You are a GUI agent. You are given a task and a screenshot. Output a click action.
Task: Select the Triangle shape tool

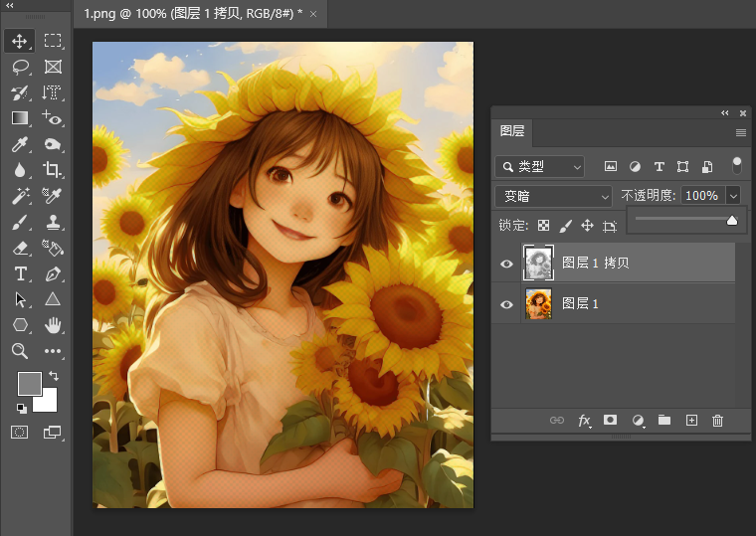(53, 299)
